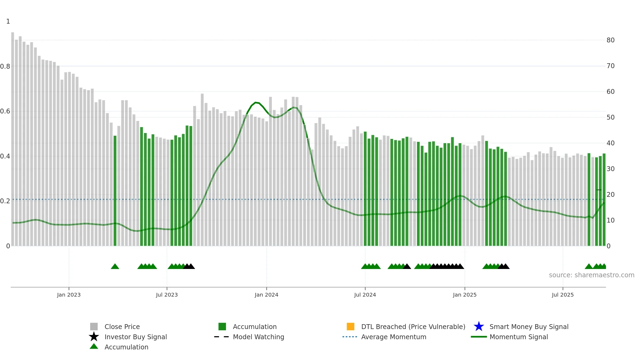644x362 pixels.
Task: Click the dotted Average Momentum legend line
Action: tap(350, 337)
